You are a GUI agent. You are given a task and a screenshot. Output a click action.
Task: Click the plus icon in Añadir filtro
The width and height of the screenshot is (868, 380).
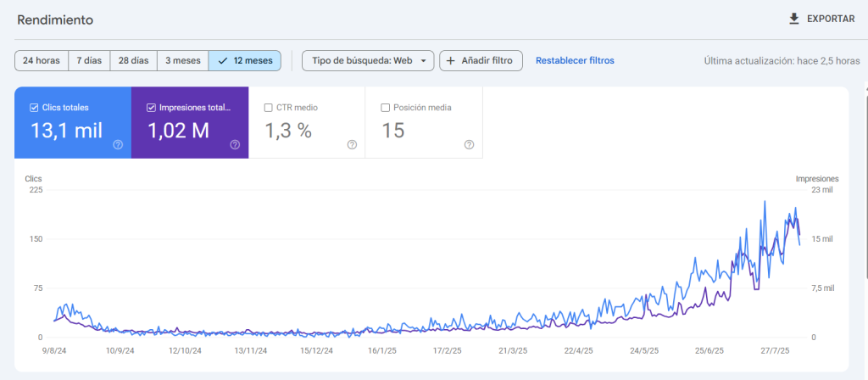click(x=451, y=60)
